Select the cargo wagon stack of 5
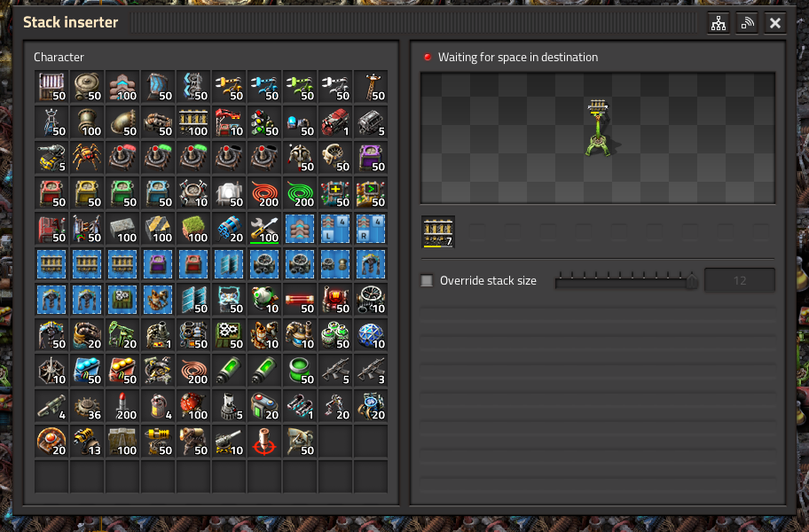 [371, 122]
